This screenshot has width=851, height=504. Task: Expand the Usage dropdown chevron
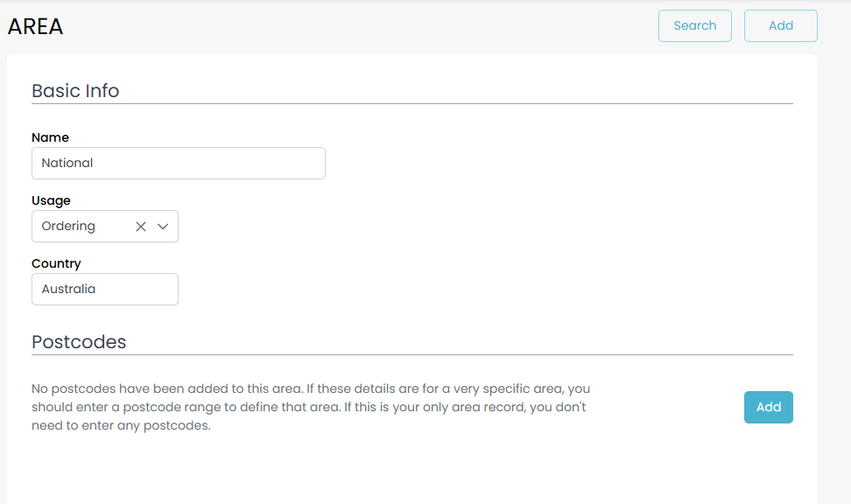163,227
